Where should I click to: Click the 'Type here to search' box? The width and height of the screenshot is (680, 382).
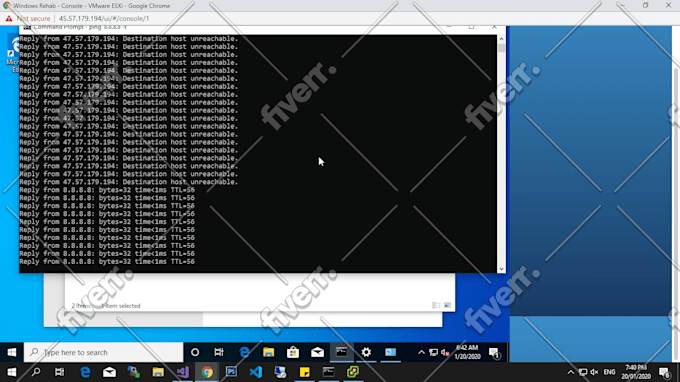click(104, 352)
